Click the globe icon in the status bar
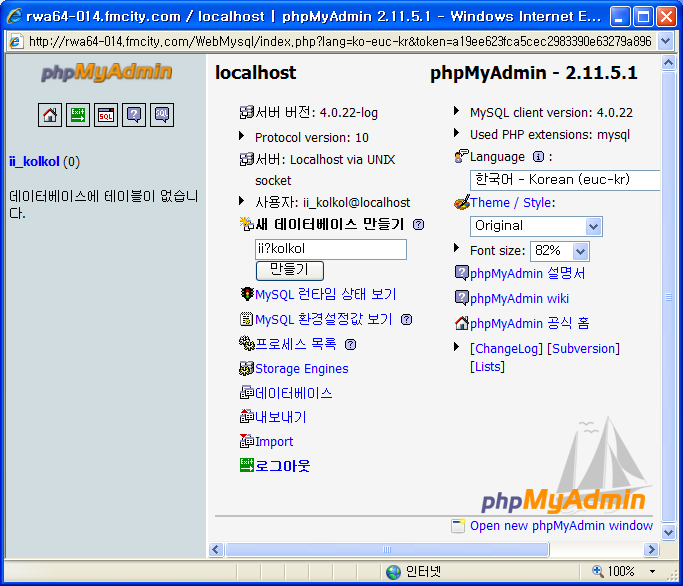Viewport: 683px width, 586px height. tap(394, 572)
